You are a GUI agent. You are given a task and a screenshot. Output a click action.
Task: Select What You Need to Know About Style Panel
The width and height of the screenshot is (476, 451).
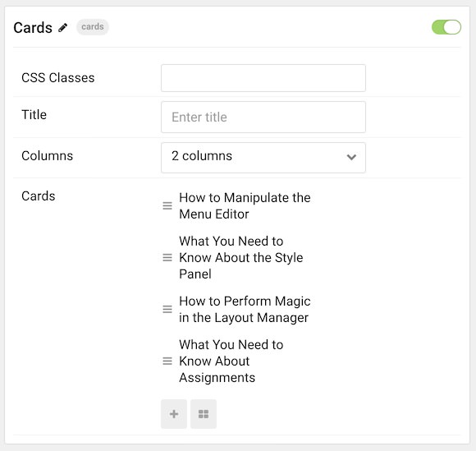(x=241, y=257)
